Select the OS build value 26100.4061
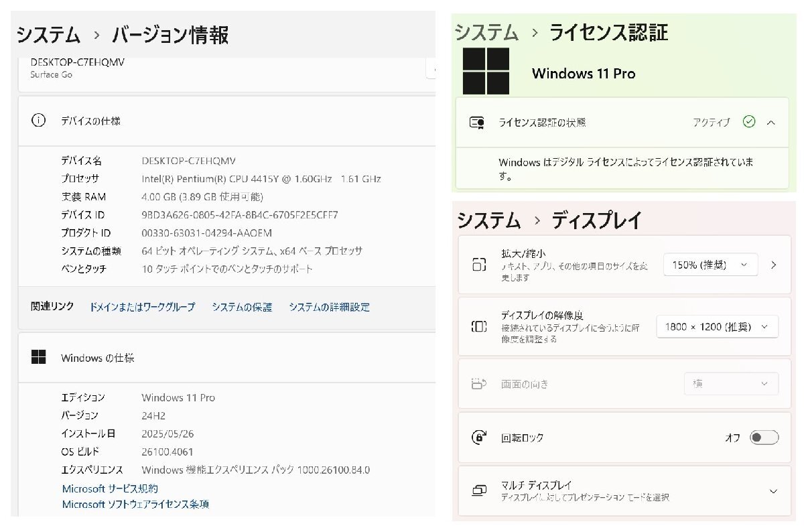 coord(167,452)
